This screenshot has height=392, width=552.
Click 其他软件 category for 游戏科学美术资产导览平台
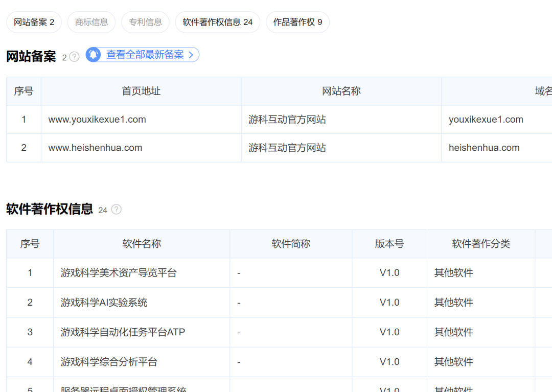tap(454, 273)
